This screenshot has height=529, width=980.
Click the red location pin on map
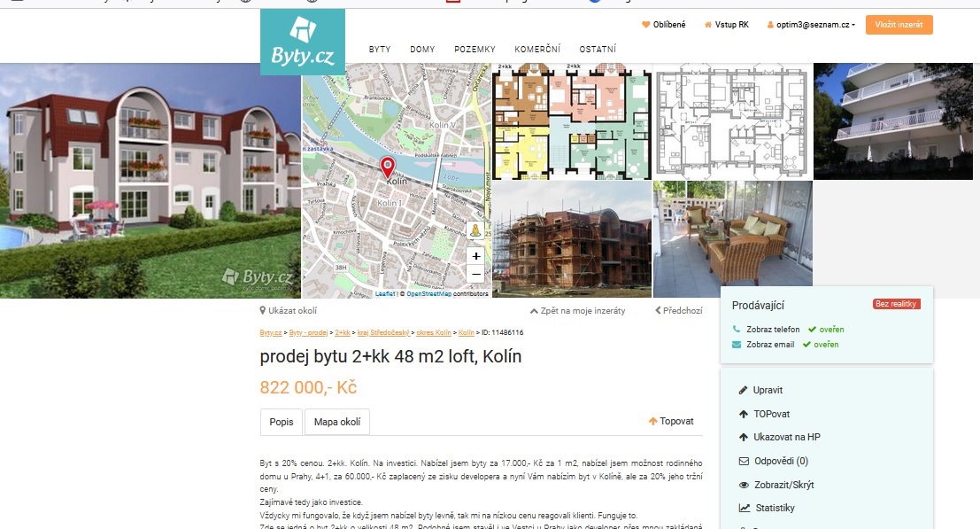(388, 167)
